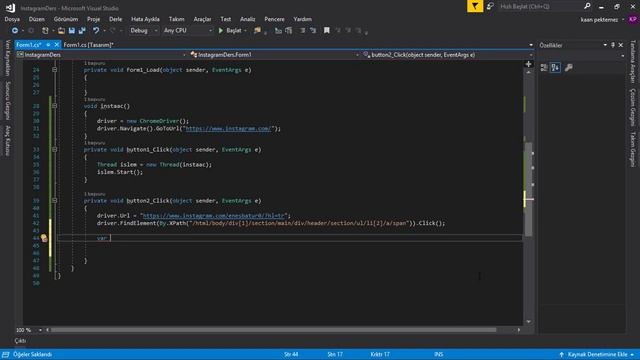Viewport: 640px width, 360px height.
Task: Close the Form1.cs tab
Action: [57, 45]
